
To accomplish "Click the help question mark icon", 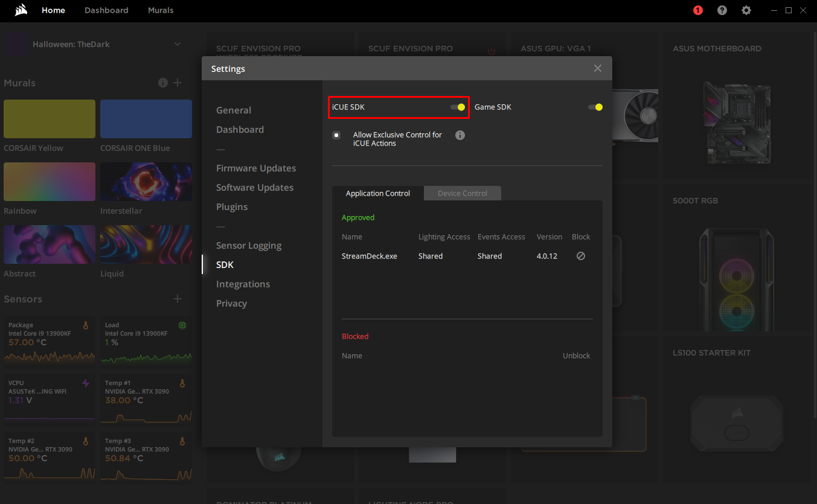I will 722,10.
